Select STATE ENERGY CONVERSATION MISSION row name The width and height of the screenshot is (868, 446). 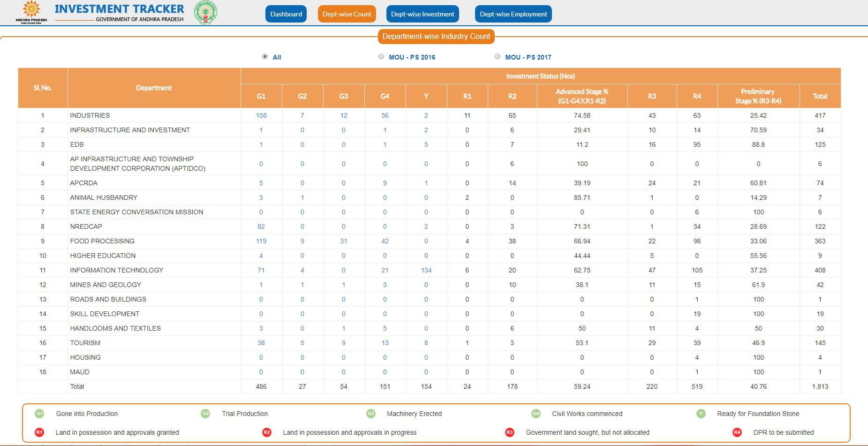pos(136,212)
